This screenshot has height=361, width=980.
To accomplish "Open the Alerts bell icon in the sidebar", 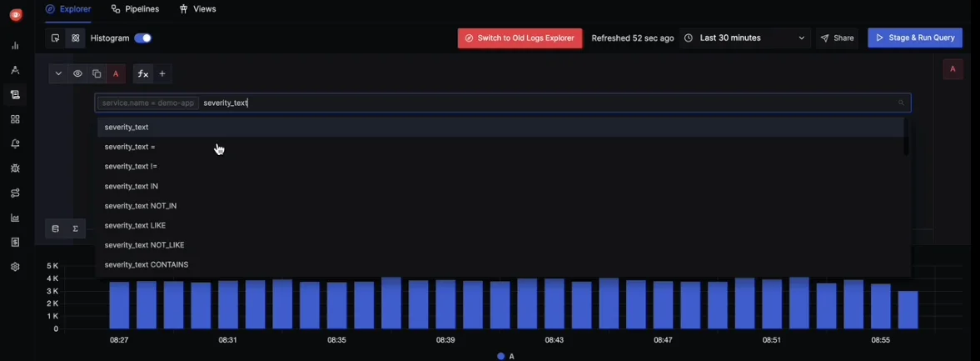I will (x=15, y=143).
